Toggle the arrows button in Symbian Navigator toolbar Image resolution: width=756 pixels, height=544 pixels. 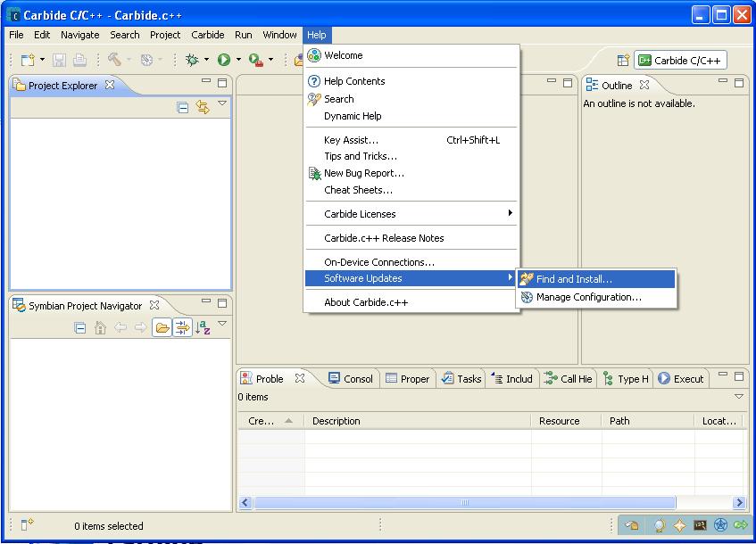tap(182, 327)
